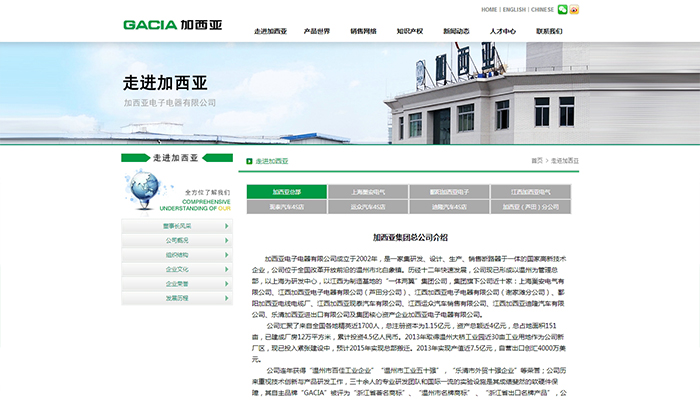
Task: Open the 人才中心 menu item
Action: tap(503, 31)
